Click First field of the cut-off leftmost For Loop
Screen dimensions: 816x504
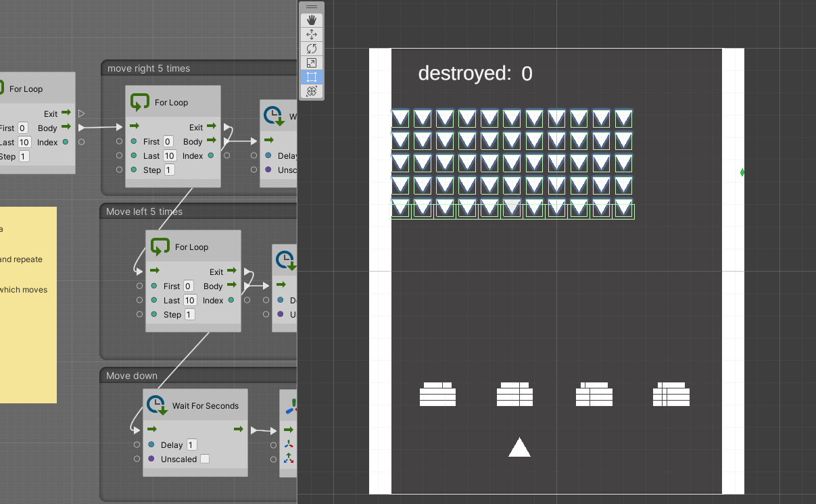[x=22, y=128]
